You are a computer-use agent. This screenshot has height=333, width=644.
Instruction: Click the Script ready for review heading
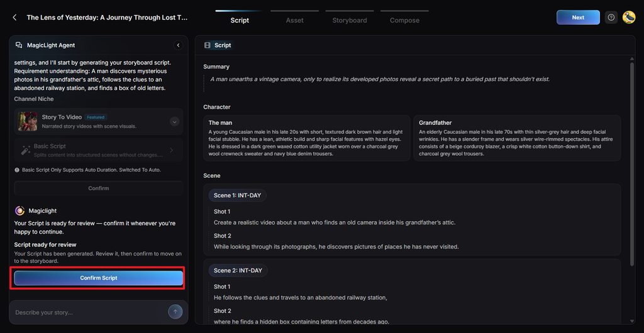[x=45, y=245]
